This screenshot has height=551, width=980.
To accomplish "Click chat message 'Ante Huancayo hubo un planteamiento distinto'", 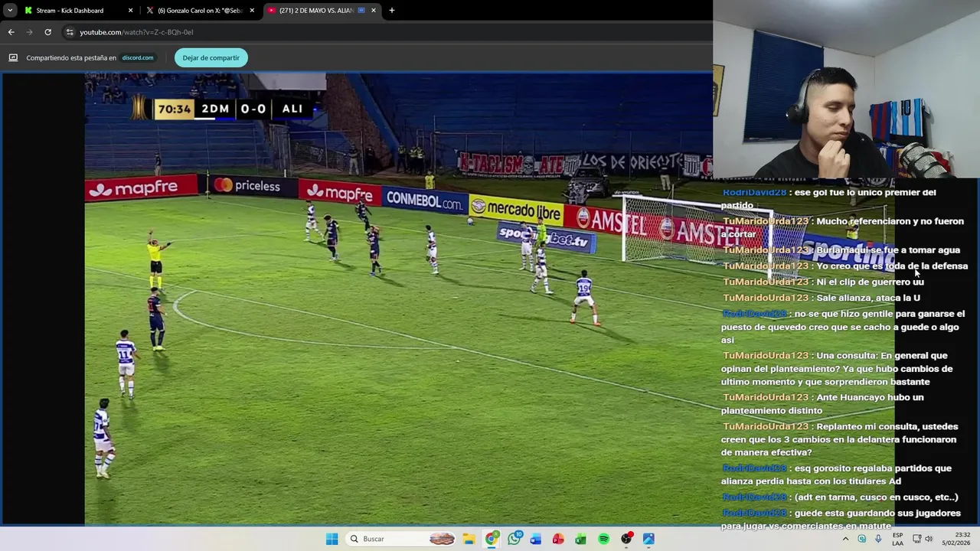I will tap(823, 403).
